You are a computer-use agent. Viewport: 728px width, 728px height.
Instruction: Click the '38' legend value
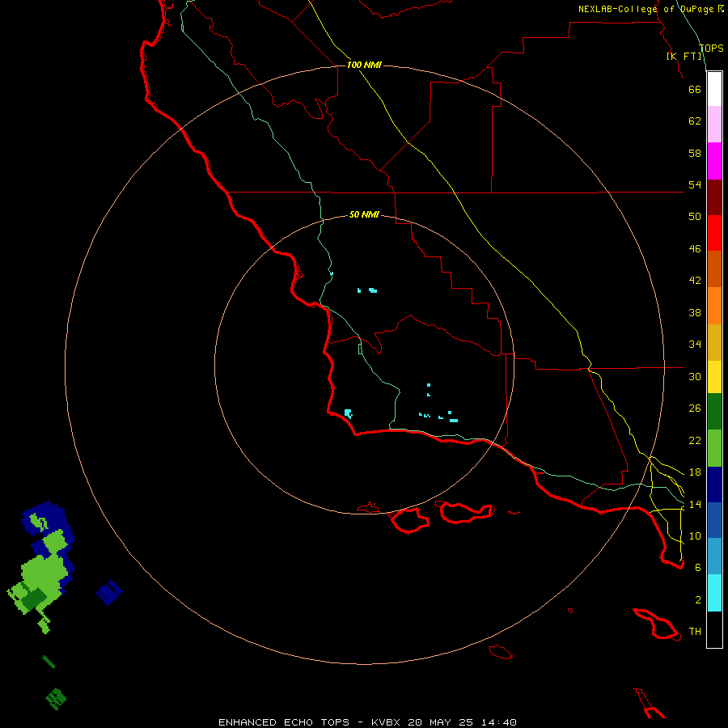(x=695, y=313)
